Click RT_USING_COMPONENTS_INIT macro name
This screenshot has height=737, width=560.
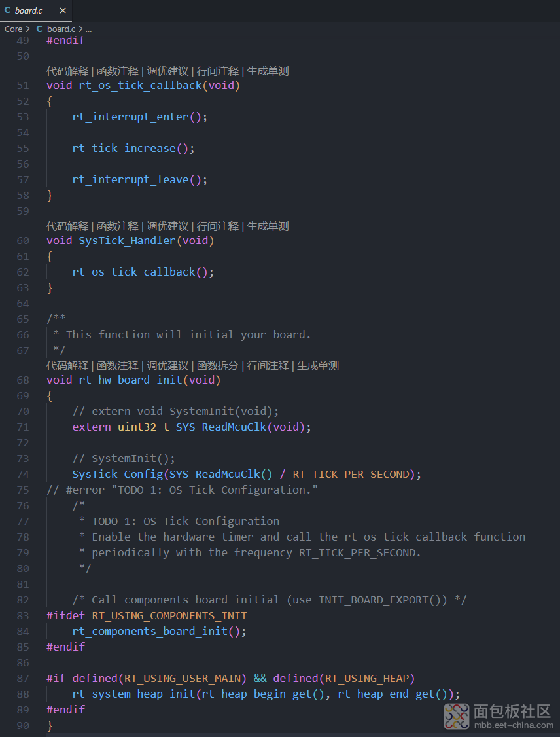pos(169,616)
